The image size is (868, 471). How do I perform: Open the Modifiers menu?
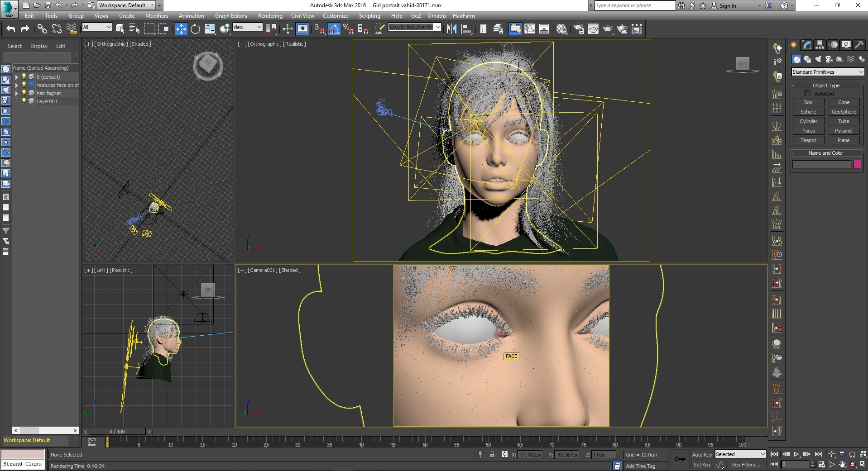point(156,15)
